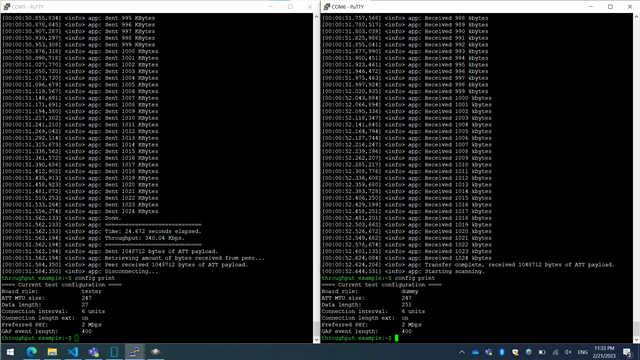Click 'GAP event length: 400' in COM6
The image size is (640, 360).
[x=367, y=331]
